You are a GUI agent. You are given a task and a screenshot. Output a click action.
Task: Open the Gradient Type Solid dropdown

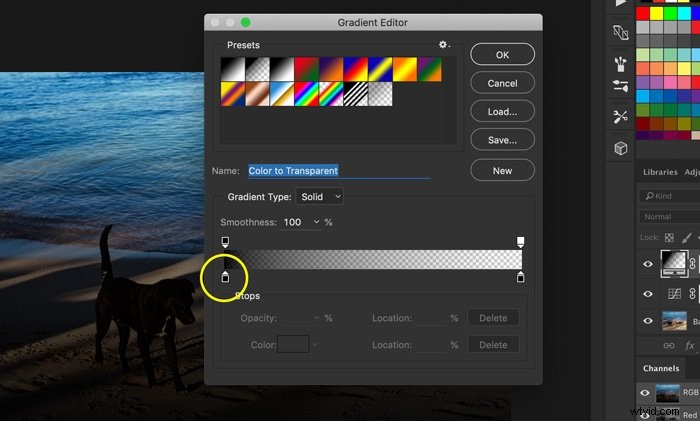[x=320, y=196]
